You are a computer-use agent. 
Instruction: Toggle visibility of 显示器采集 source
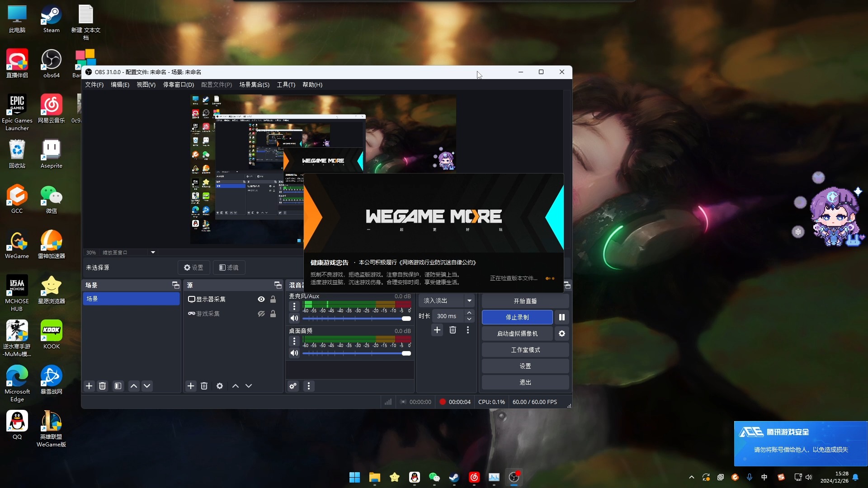pos(261,299)
